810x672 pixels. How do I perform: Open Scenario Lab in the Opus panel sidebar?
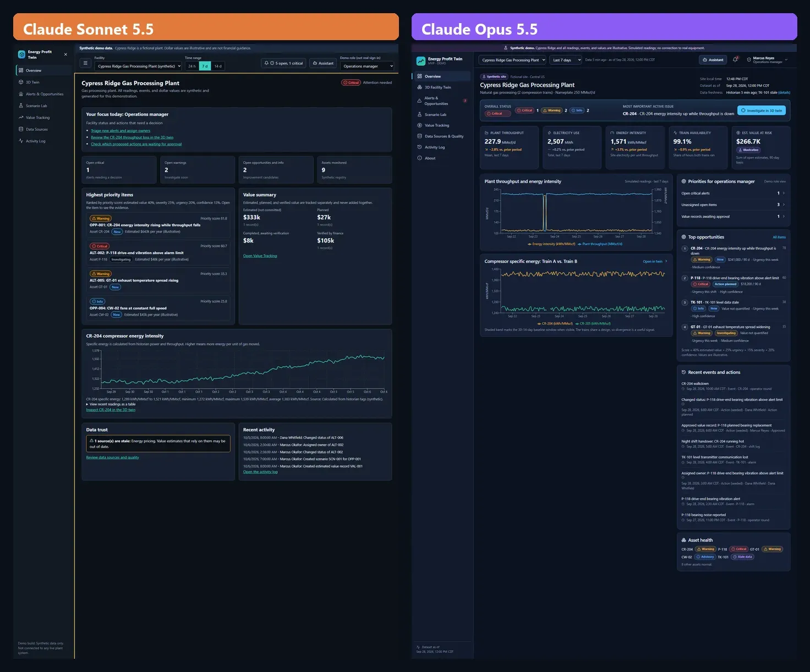point(442,114)
